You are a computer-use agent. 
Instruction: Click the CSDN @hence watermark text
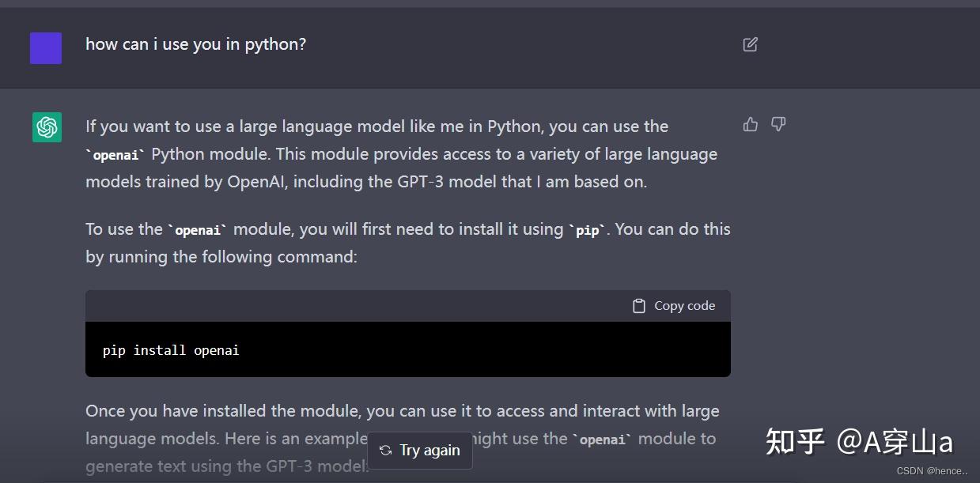tap(933, 471)
